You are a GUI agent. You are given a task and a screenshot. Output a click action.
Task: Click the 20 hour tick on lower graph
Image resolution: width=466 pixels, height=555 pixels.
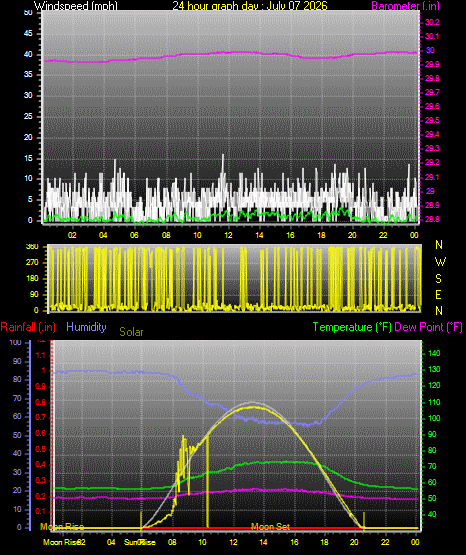(355, 542)
